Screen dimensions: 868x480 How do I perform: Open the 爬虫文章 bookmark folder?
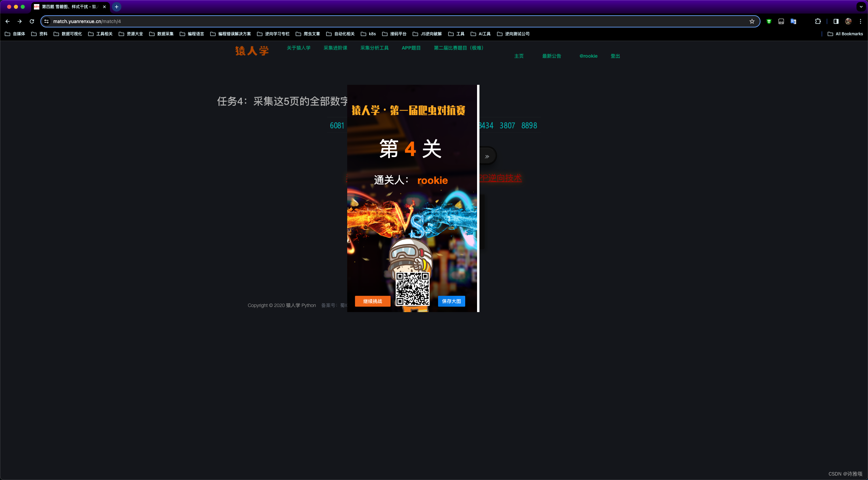tap(308, 34)
